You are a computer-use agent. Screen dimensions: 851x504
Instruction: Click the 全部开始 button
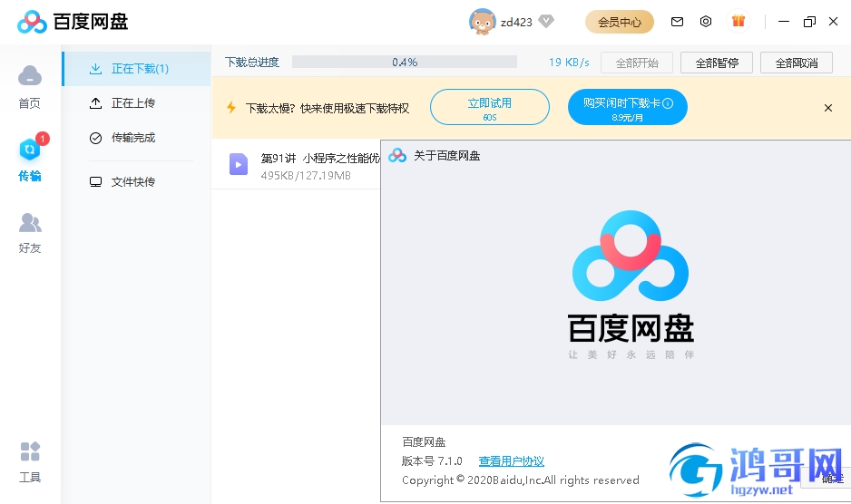tap(637, 63)
